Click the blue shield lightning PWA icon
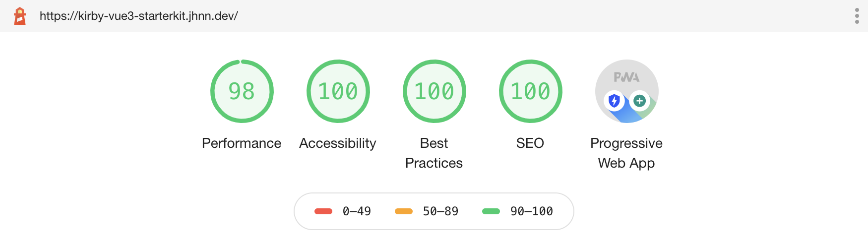 pos(614,101)
